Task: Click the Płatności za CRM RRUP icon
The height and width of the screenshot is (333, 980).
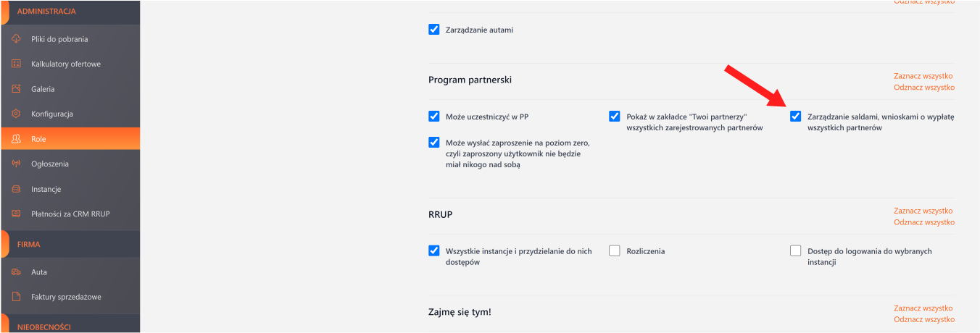Action: [16, 214]
